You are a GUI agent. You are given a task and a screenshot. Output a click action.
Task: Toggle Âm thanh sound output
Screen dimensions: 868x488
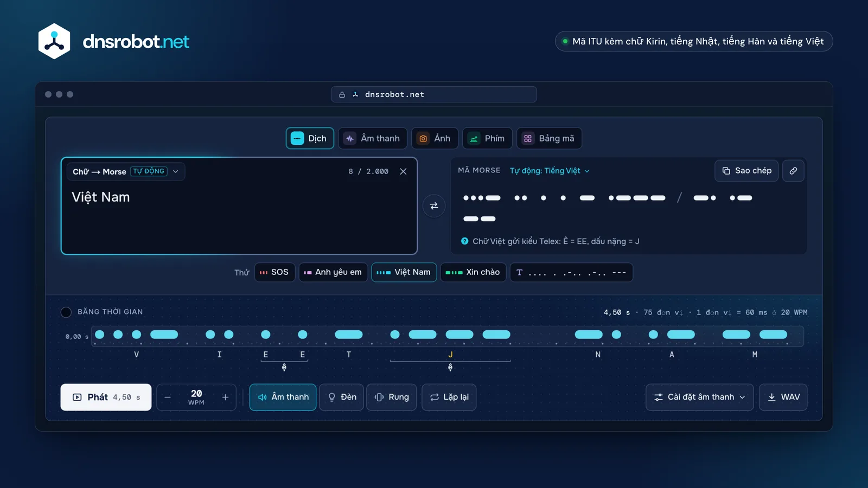(283, 397)
